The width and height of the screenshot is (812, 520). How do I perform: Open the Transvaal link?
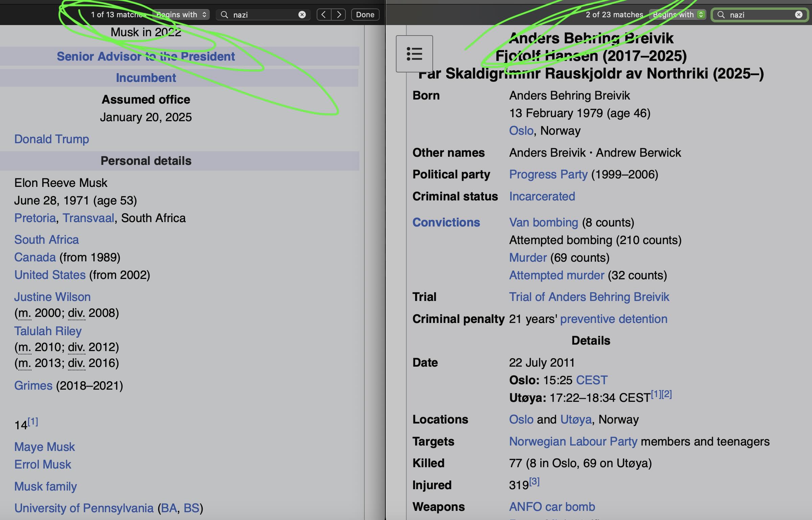pos(88,218)
